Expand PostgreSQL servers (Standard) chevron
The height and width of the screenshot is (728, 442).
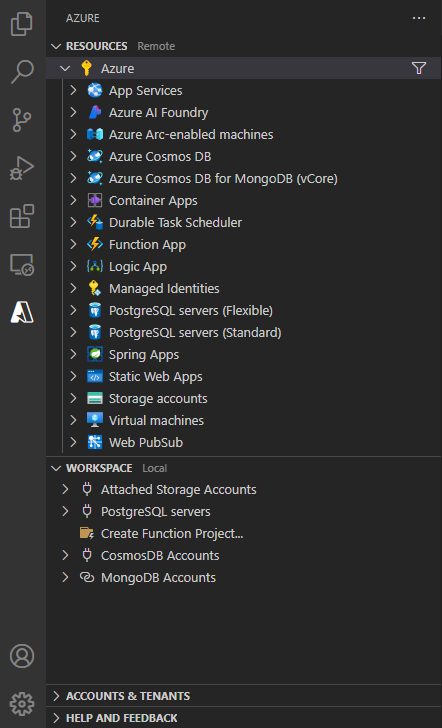point(73,332)
